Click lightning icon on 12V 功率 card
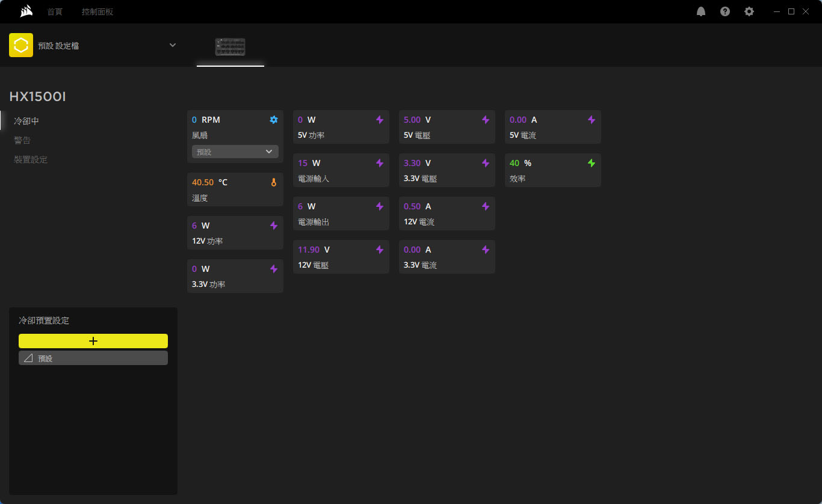Screen dimensions: 822x504 click(x=274, y=226)
